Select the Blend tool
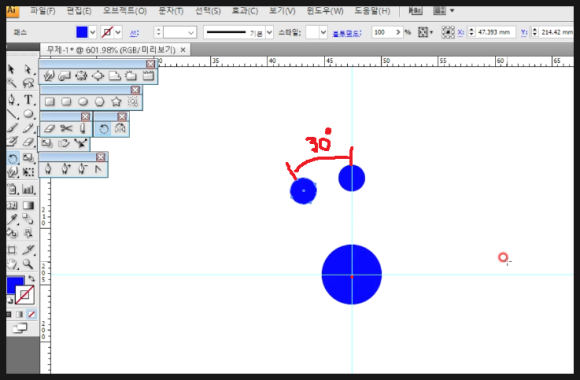Screen dimensions: 580x380 tap(28, 219)
